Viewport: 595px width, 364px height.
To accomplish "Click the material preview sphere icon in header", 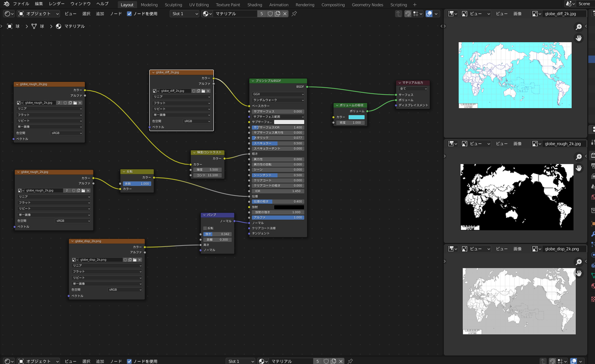I will click(x=205, y=14).
